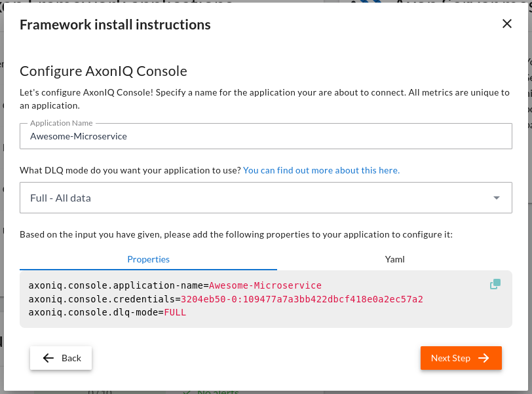
Task: Click the right arrow icon on Next Step button
Action: [x=484, y=358]
